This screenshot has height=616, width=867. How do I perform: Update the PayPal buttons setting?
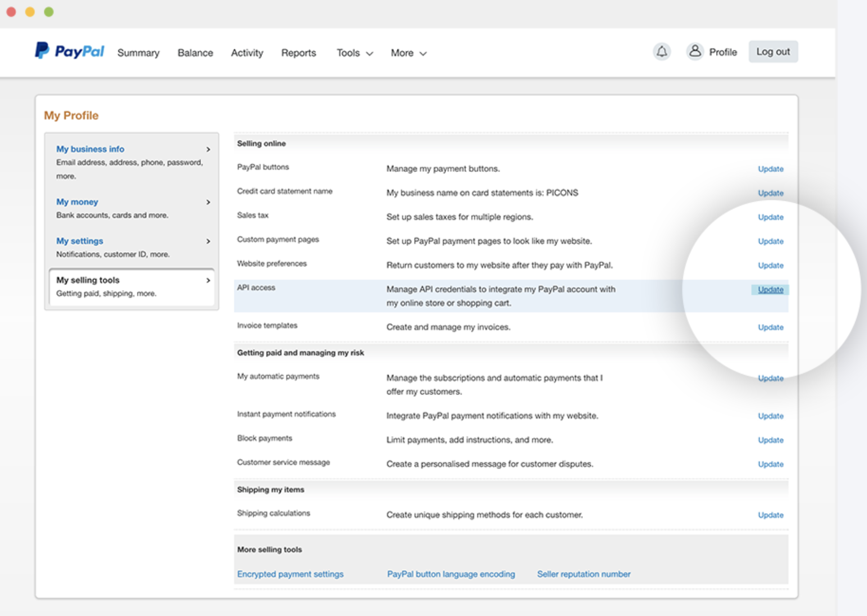pyautogui.click(x=770, y=169)
